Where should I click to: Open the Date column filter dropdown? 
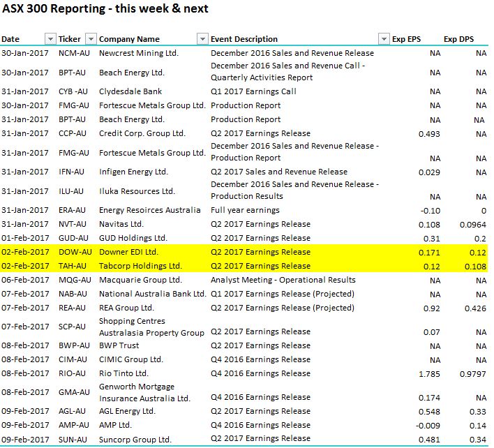coord(50,39)
